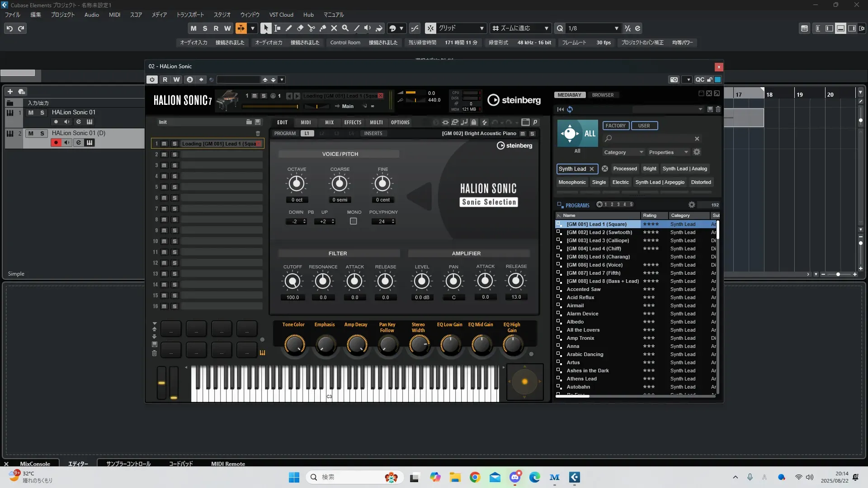Toggle the MONO checkbox
Image resolution: width=868 pixels, height=488 pixels.
coord(354,221)
